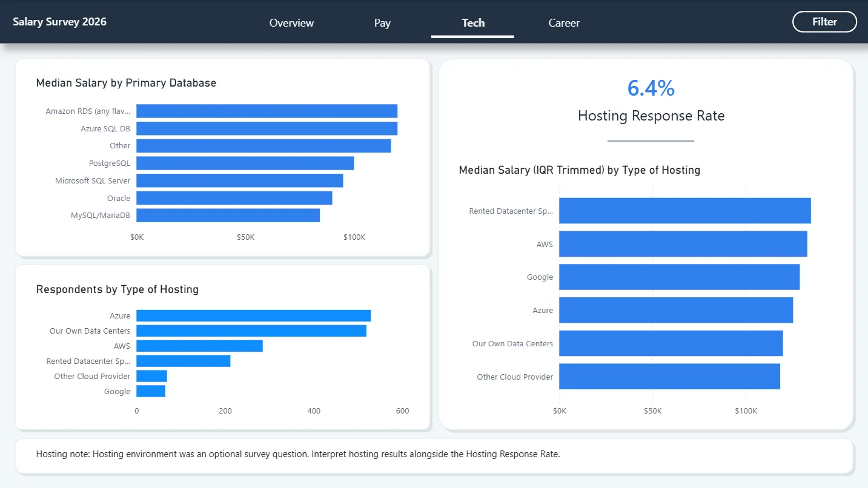Click the MySQL/MariaDB salary bar

[x=228, y=216]
